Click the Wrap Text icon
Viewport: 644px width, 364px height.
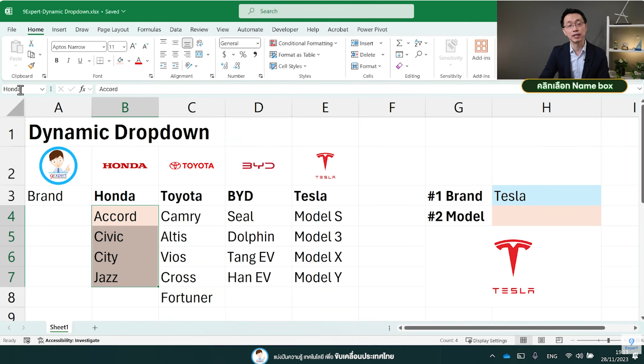click(199, 43)
